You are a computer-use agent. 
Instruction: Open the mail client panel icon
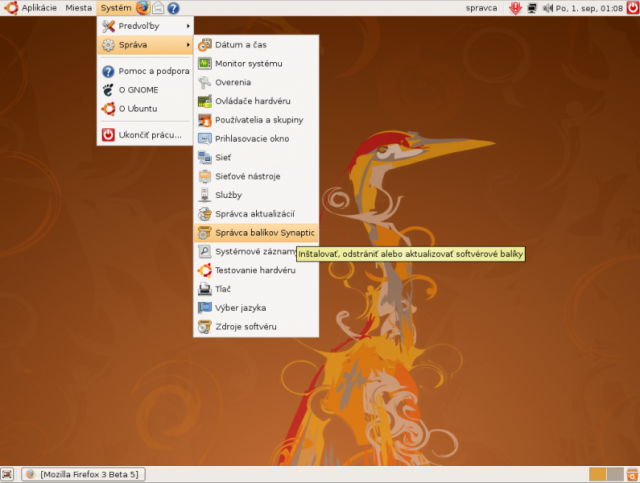tap(158, 8)
